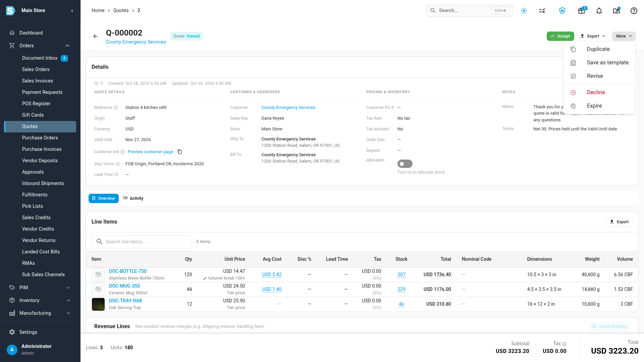The image size is (644, 362).
Task: Choose Expire from the menu
Action: pyautogui.click(x=600, y=106)
